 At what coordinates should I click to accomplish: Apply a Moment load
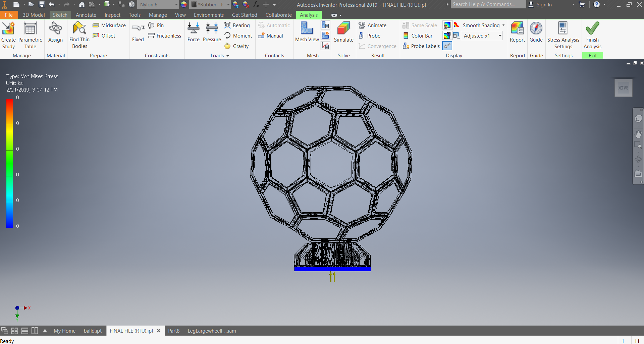coord(238,36)
